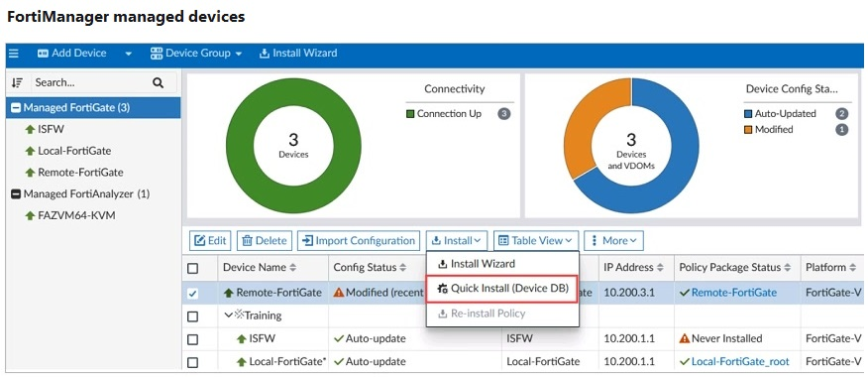This screenshot has width=868, height=377.
Task: Click the Delete trash button
Action: [x=265, y=241]
